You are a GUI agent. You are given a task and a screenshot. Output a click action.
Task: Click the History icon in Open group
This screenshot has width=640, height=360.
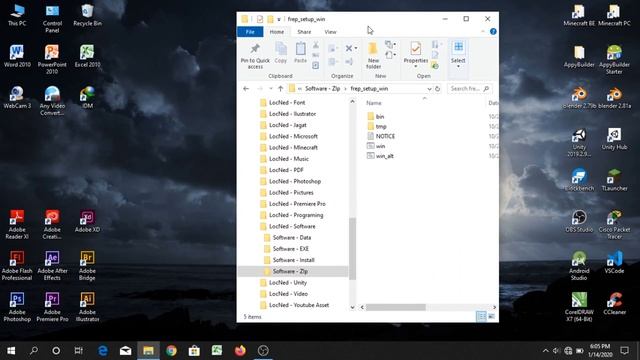click(435, 66)
